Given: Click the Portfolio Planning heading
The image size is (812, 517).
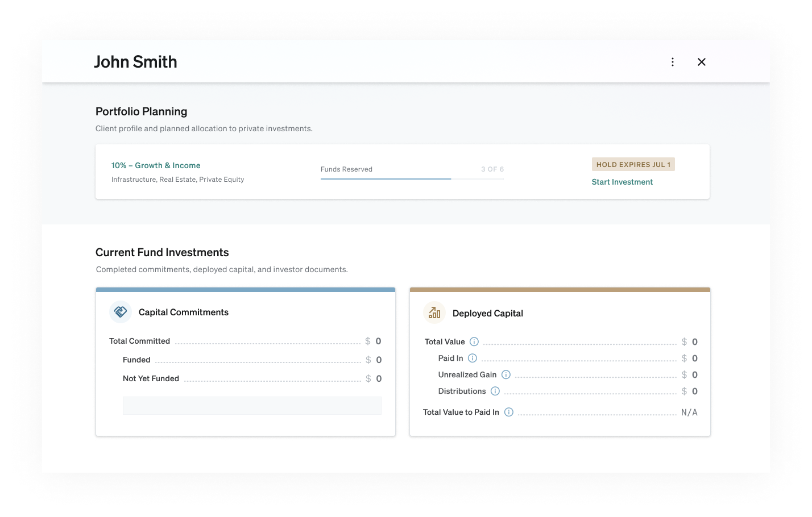Looking at the screenshot, I should pyautogui.click(x=142, y=111).
